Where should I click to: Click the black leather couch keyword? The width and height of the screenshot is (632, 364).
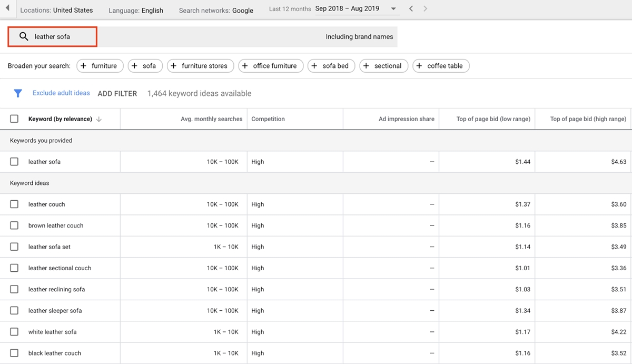click(55, 353)
